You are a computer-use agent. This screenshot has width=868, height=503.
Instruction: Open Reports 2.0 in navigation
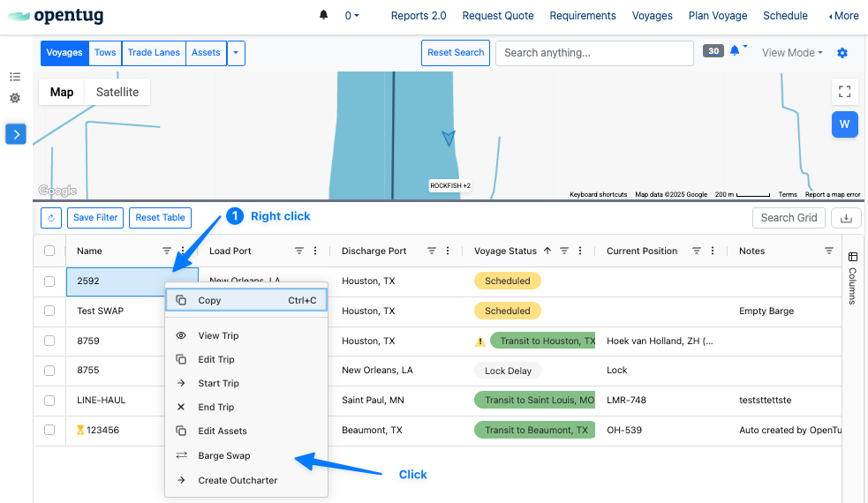point(419,16)
